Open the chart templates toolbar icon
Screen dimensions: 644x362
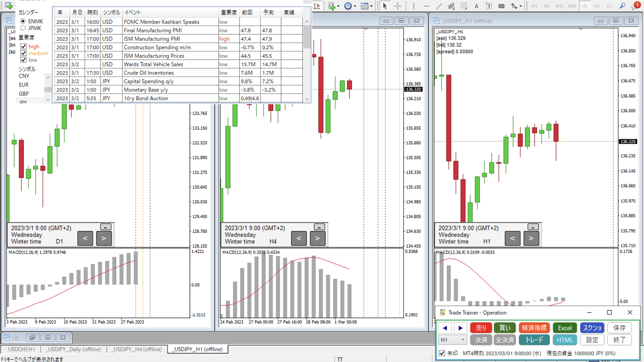pos(365,6)
